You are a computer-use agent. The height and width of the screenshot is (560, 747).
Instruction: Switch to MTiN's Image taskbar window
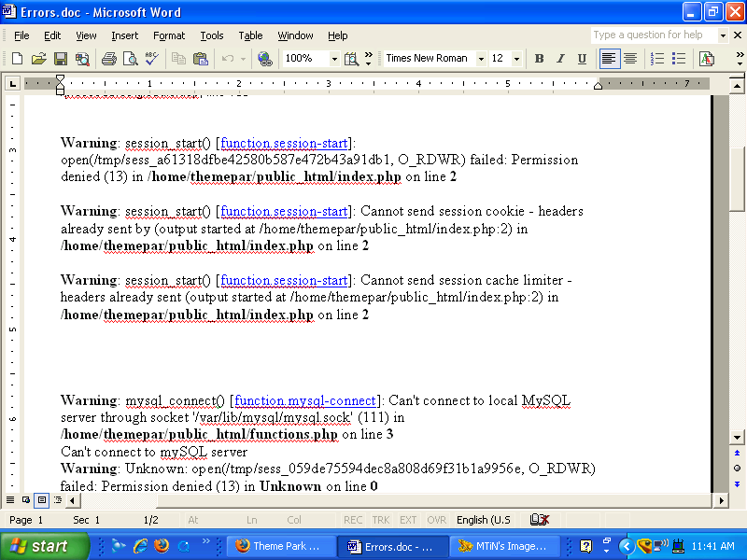503,546
